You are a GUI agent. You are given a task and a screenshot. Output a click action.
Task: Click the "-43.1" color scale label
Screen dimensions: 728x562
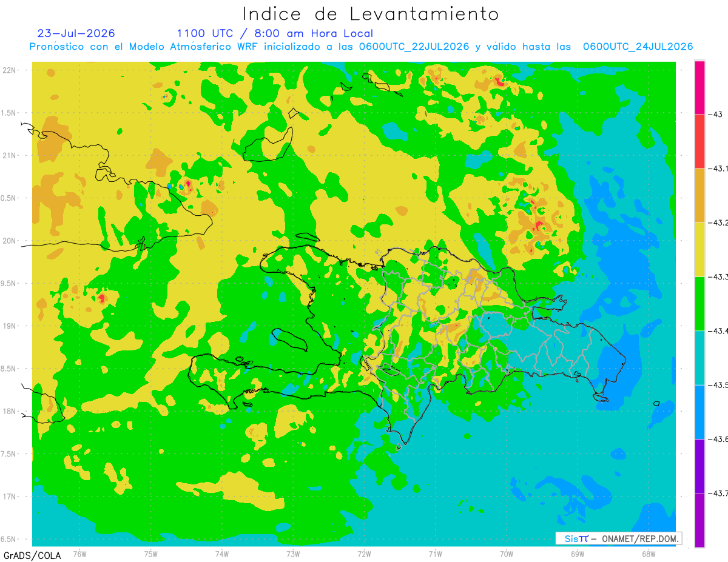(718, 169)
